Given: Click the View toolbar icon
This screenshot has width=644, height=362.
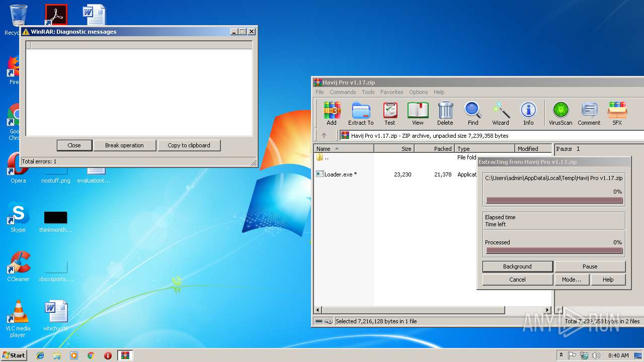Looking at the screenshot, I should (418, 114).
